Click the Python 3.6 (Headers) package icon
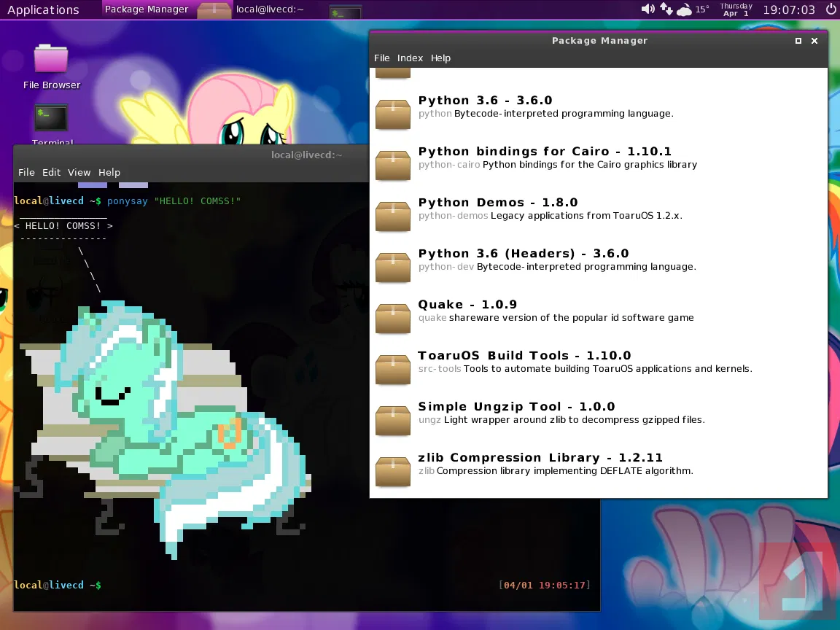 pos(393,267)
